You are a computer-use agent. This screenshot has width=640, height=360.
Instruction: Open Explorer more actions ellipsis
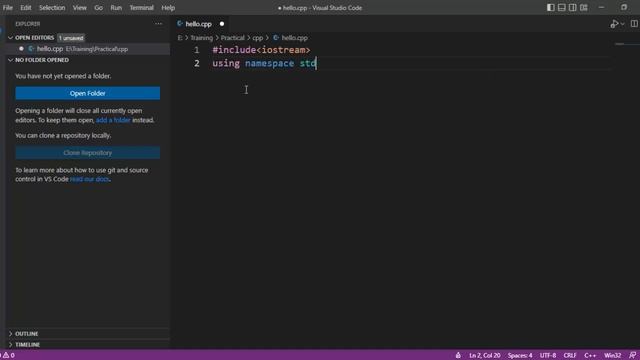click(x=158, y=24)
